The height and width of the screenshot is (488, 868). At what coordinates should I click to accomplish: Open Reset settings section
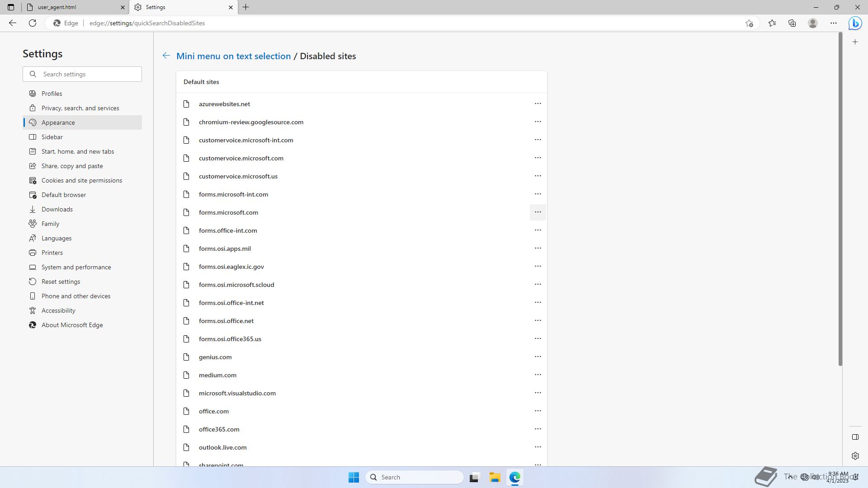pyautogui.click(x=82, y=282)
